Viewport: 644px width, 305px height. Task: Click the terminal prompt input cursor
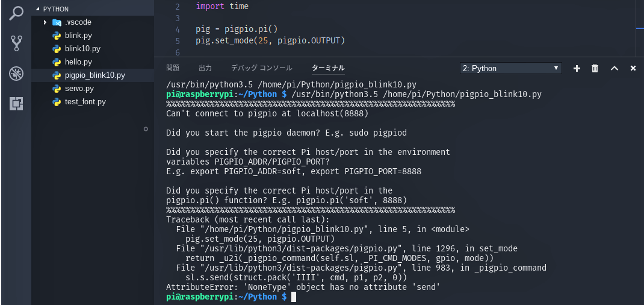[293, 297]
